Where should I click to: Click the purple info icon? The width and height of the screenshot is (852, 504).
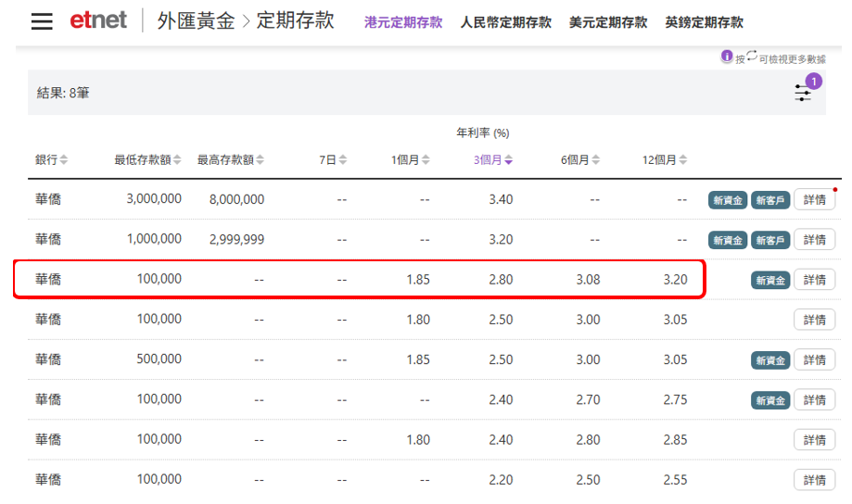pyautogui.click(x=727, y=56)
